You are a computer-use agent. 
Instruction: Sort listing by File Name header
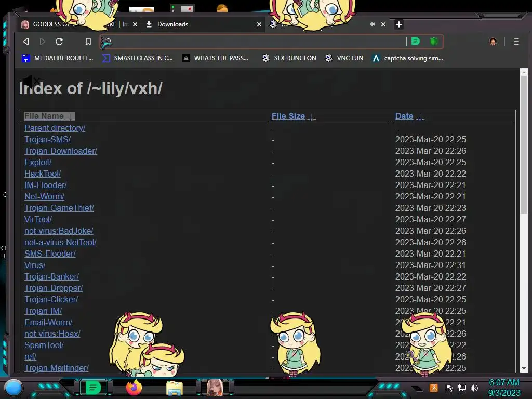tap(49, 116)
